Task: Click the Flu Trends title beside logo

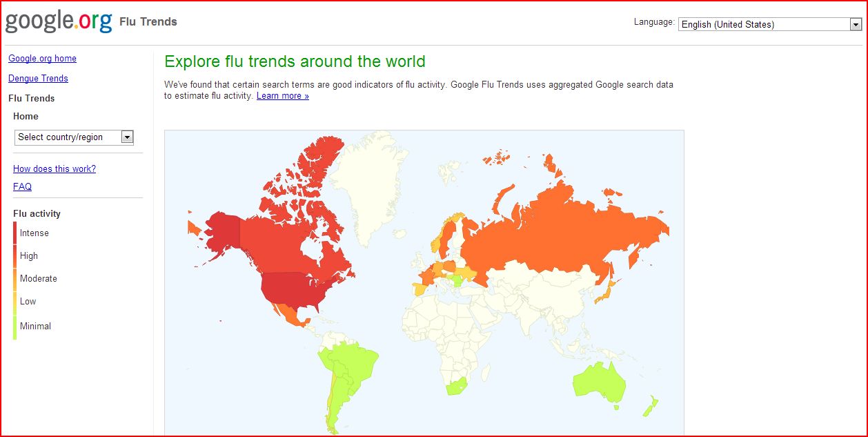Action: click(148, 22)
